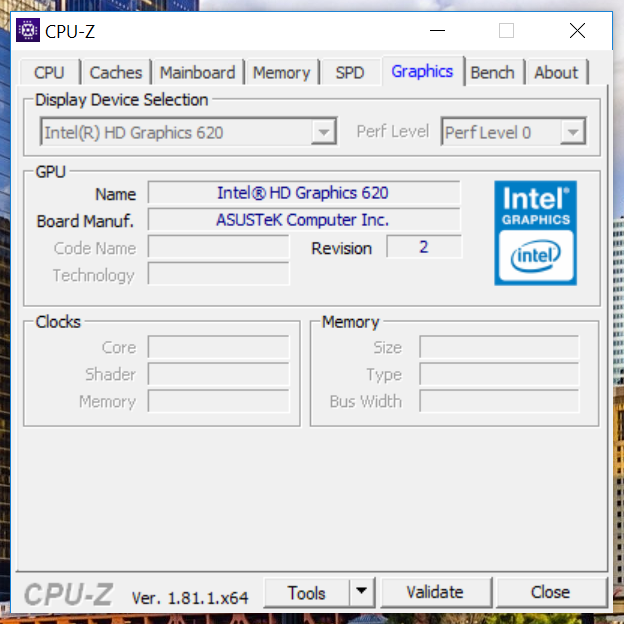
Task: Click the empty Technology field
Action: (218, 274)
